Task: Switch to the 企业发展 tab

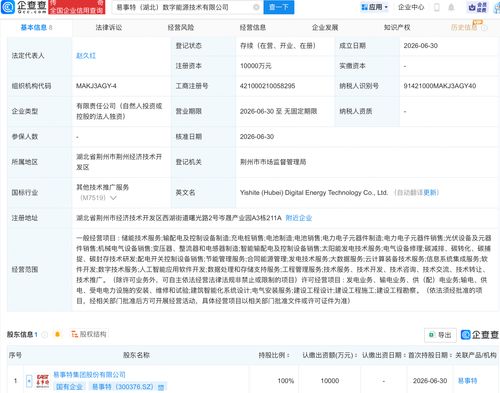Action: tap(325, 27)
